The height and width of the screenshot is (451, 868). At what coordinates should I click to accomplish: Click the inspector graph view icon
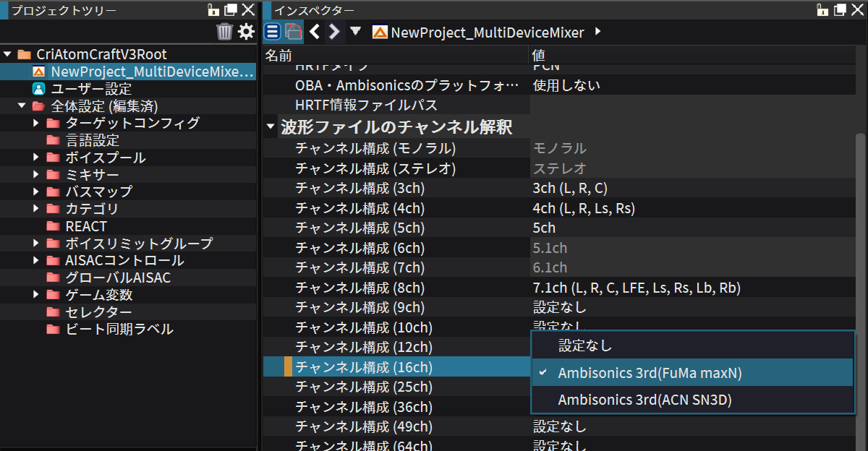click(292, 32)
